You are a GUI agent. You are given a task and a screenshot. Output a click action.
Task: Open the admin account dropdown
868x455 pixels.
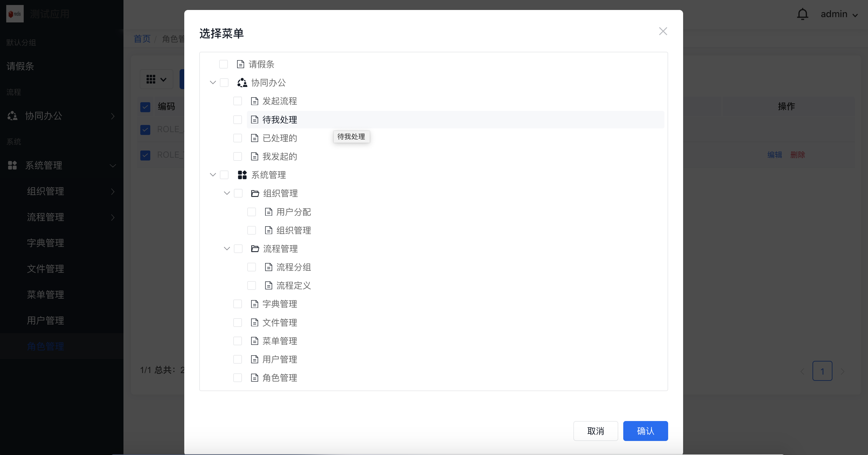click(x=840, y=14)
